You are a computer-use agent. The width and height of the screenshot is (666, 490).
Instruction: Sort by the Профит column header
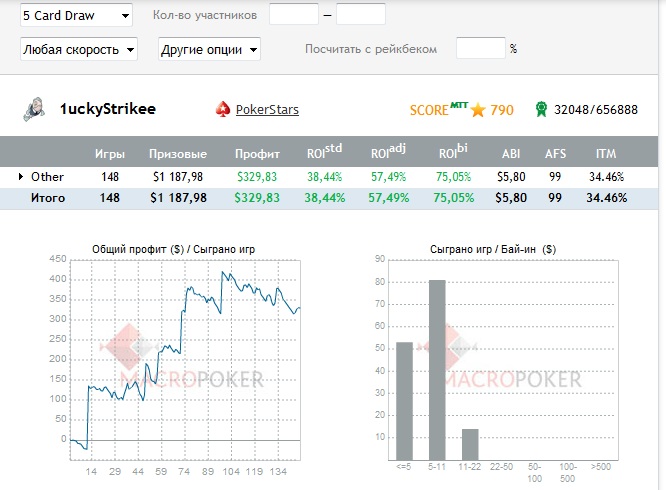click(256, 154)
